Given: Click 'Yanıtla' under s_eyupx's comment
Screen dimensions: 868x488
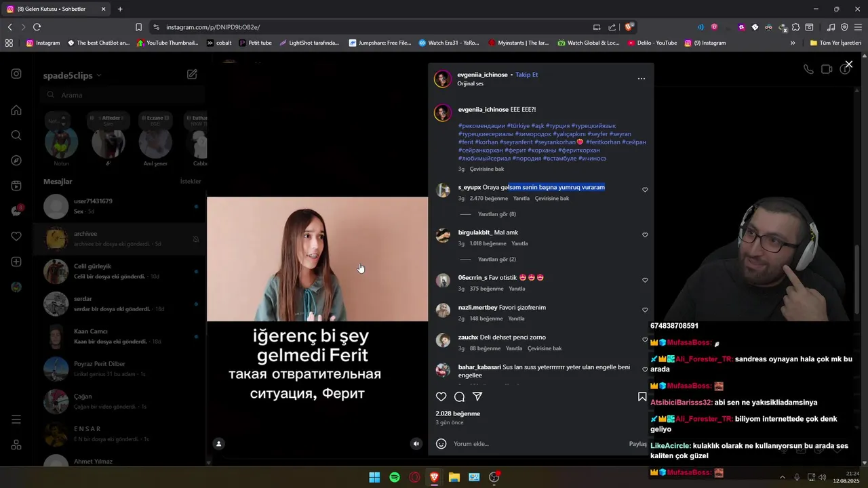Looking at the screenshot, I should pyautogui.click(x=521, y=199).
